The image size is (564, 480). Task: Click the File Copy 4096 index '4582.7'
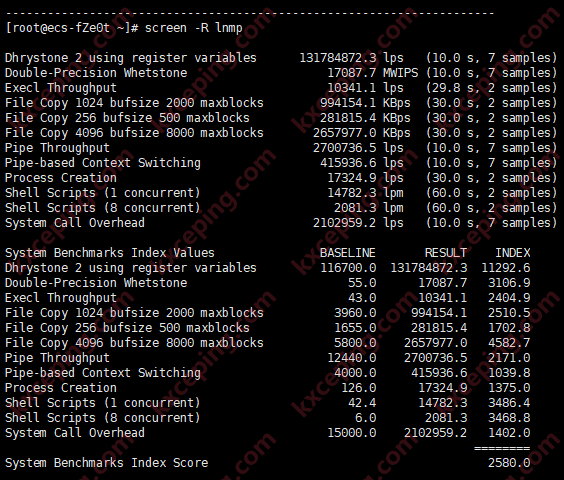tap(509, 343)
